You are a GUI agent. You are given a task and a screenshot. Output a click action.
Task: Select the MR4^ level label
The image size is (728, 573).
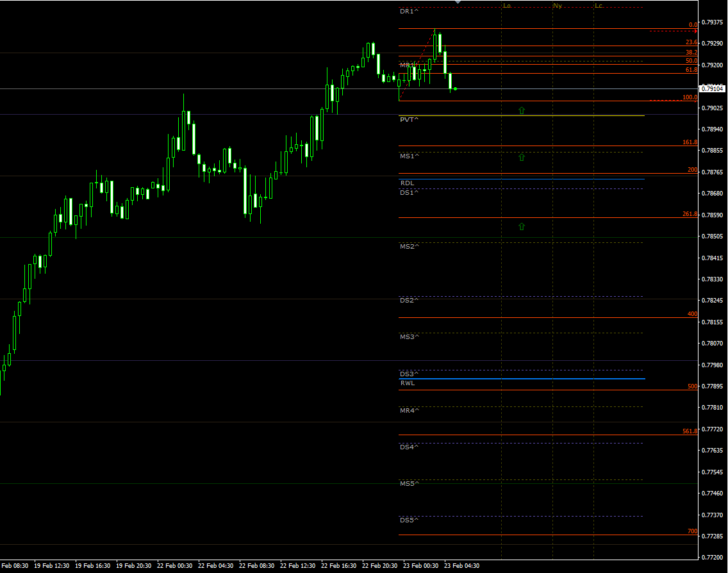pyautogui.click(x=409, y=410)
